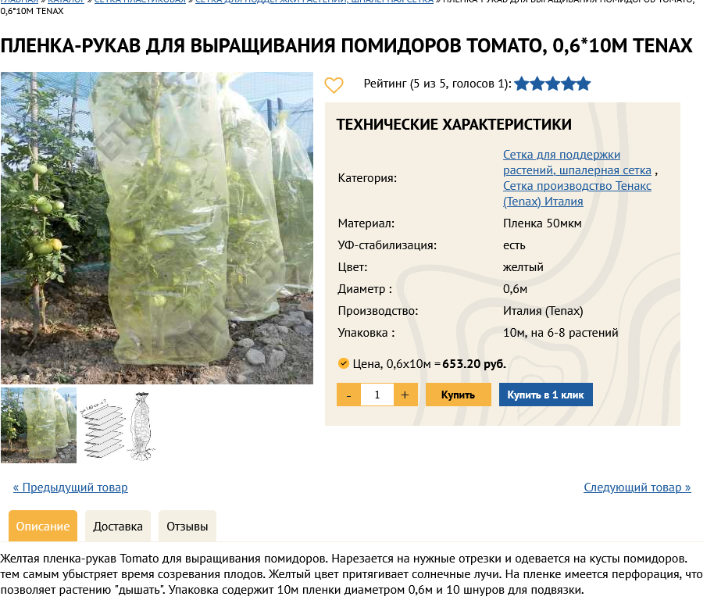Open the Описание tab
Image resolution: width=714 pixels, height=600 pixels.
click(43, 526)
